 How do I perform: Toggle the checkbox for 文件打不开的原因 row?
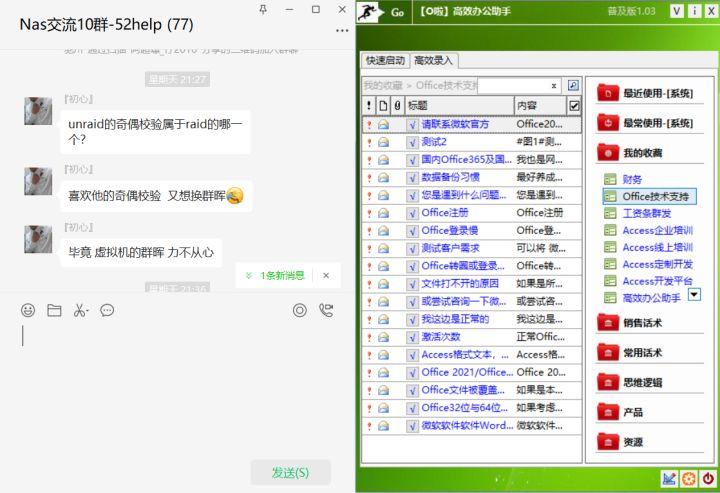point(413,284)
